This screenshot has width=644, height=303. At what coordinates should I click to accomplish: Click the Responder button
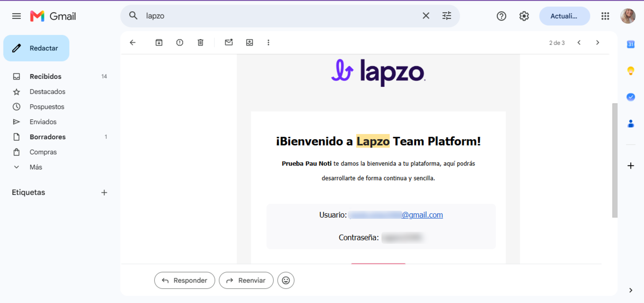click(x=185, y=280)
